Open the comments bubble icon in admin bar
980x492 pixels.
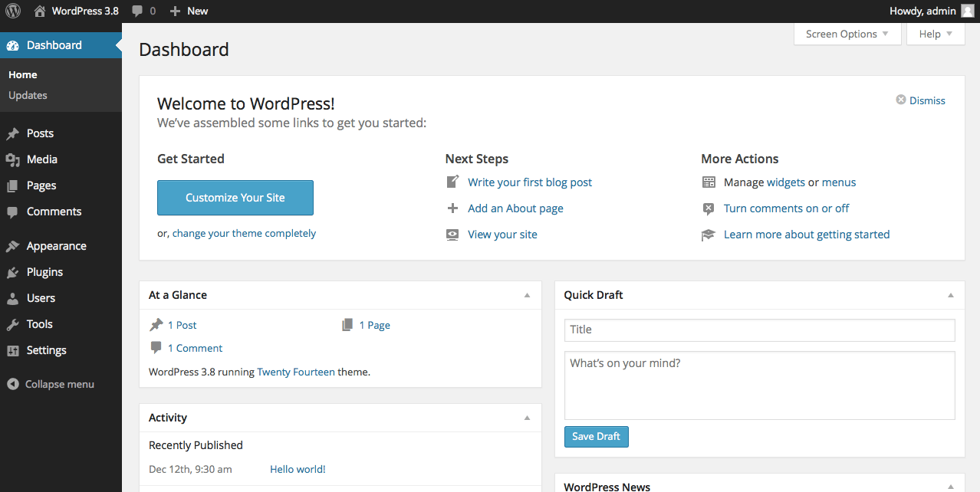(x=137, y=11)
